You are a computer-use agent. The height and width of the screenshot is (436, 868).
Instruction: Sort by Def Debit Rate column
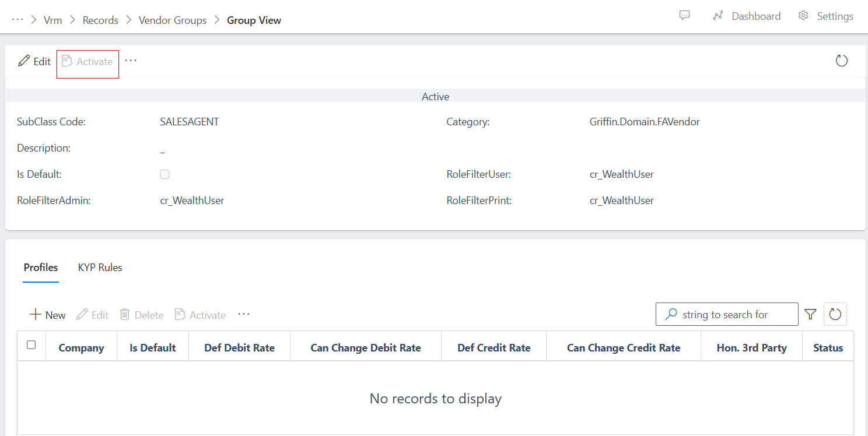[239, 348]
